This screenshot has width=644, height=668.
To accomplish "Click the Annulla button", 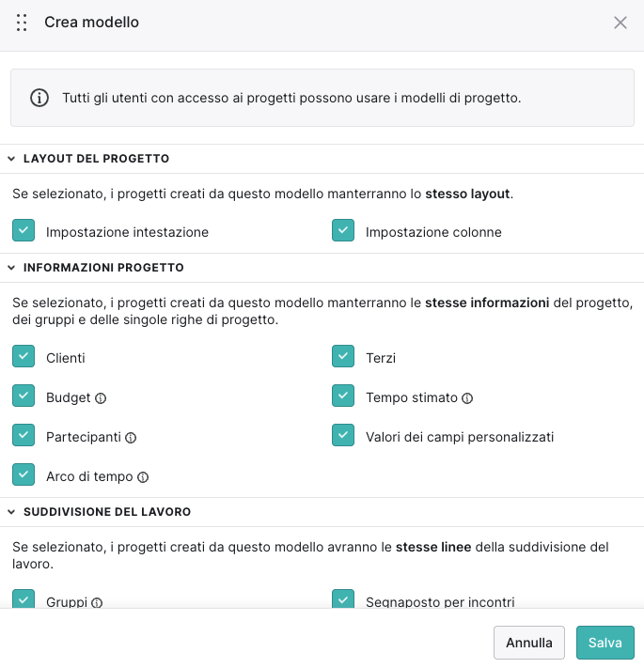I will click(529, 643).
